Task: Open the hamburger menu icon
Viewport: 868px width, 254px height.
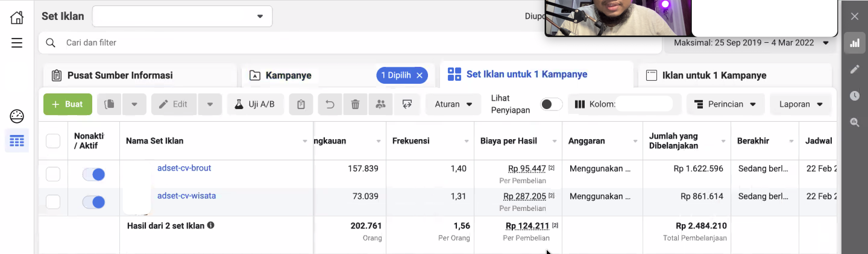Action: (x=17, y=43)
